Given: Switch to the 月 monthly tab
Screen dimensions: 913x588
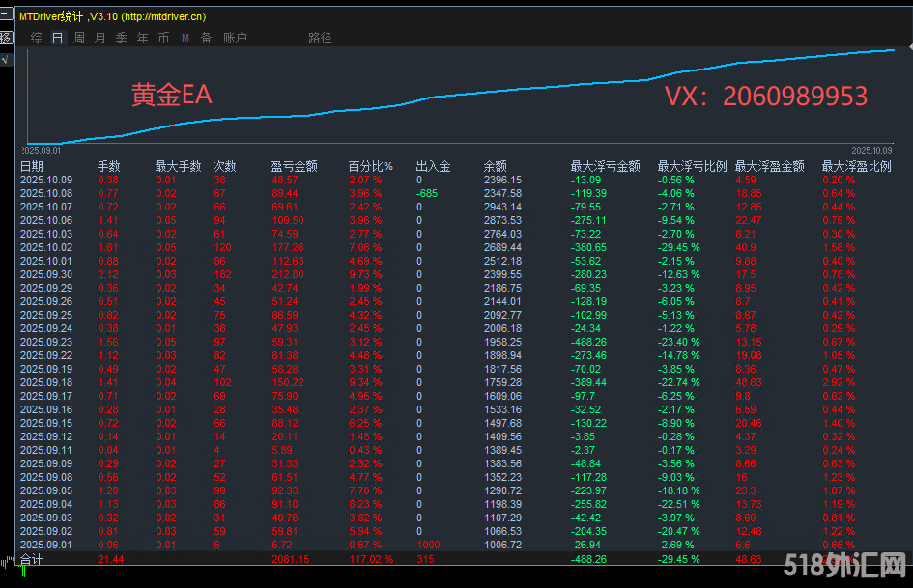Looking at the screenshot, I should (x=100, y=38).
